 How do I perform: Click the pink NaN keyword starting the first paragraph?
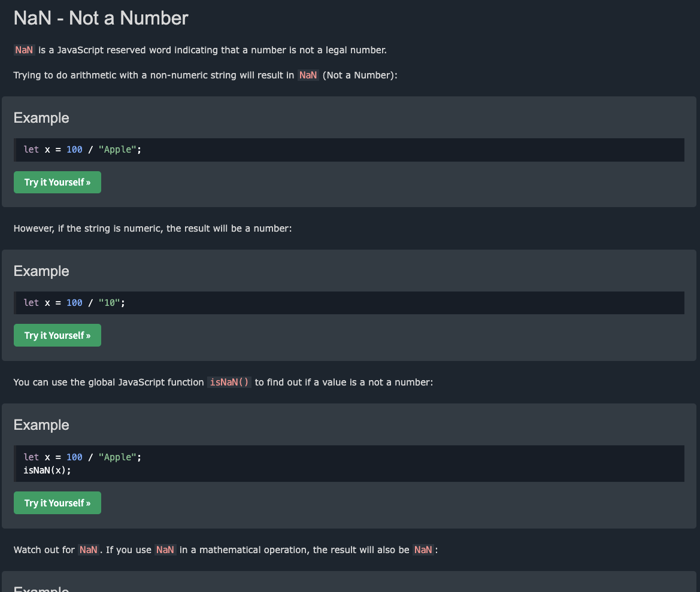[24, 50]
